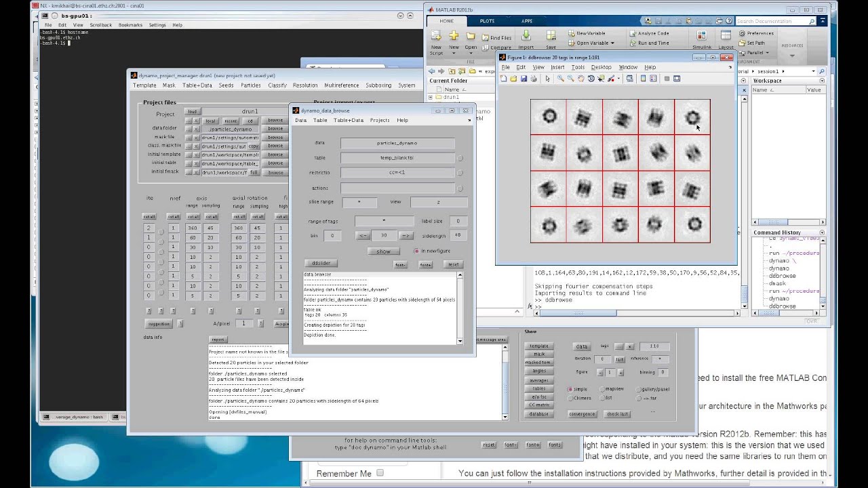Toggle 'in new figure' radio button
This screenshot has height=488, width=868.
(416, 251)
